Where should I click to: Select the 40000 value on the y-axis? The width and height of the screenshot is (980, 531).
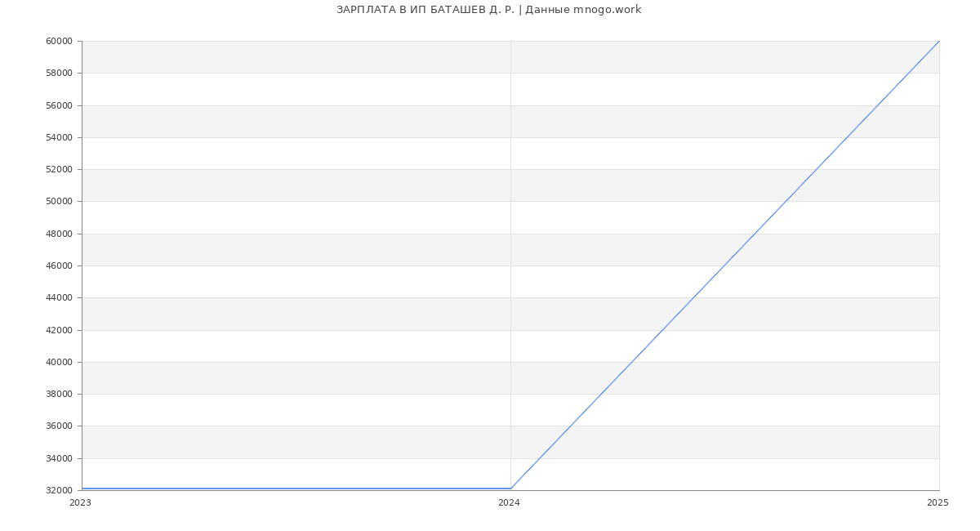(60, 362)
